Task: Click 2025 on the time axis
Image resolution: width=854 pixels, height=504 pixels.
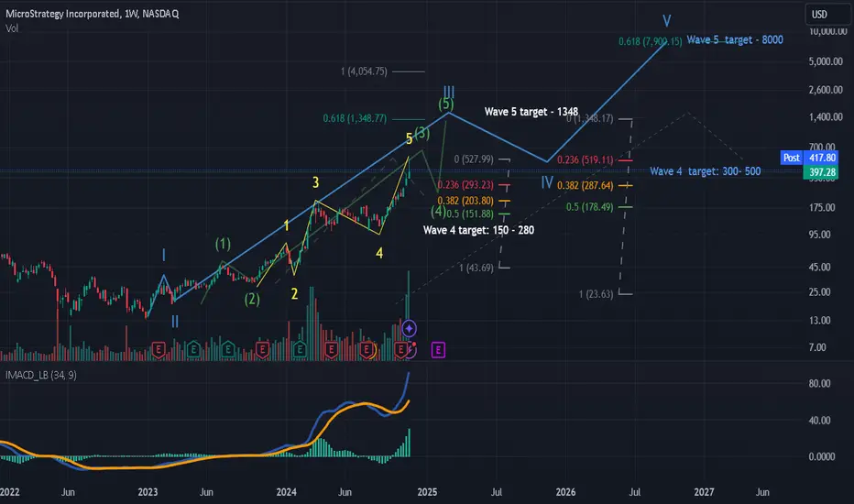Action: point(427,492)
